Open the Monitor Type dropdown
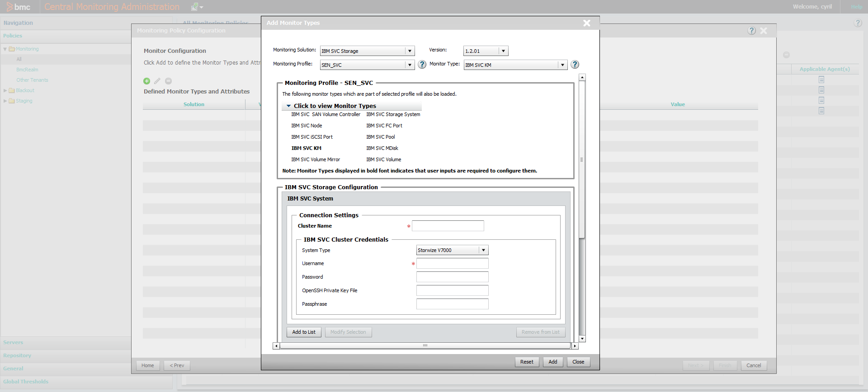 coord(562,65)
